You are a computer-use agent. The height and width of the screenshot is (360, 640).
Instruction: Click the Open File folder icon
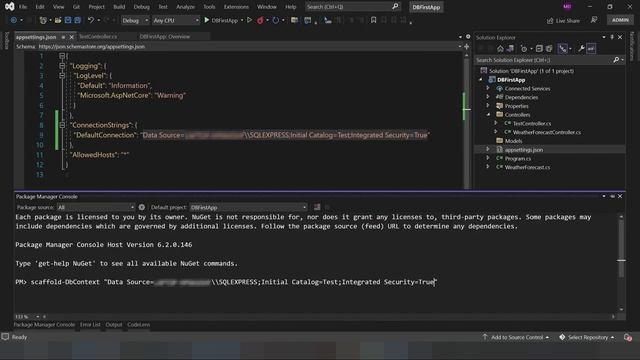[x=58, y=20]
